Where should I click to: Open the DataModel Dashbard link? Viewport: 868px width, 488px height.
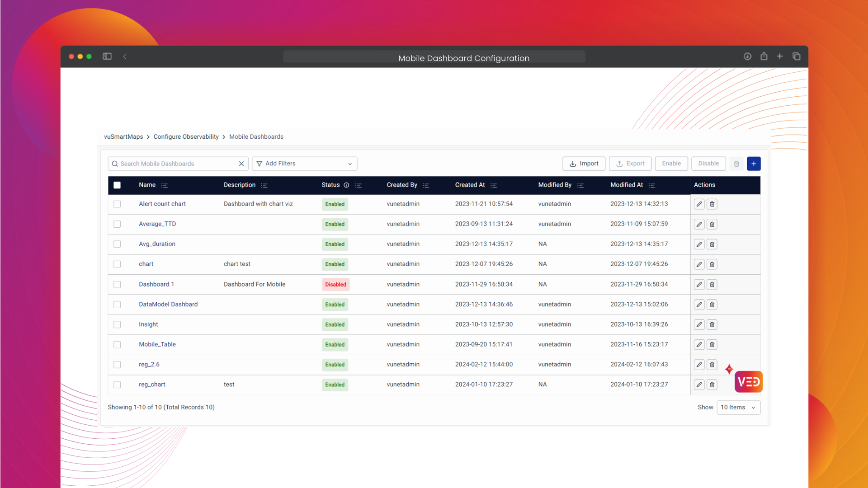(168, 305)
